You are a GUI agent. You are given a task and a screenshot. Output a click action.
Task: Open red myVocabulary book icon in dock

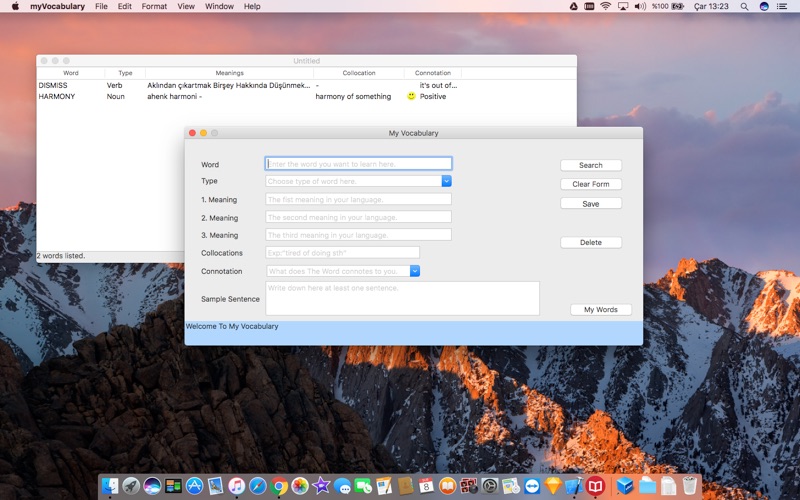(x=595, y=486)
